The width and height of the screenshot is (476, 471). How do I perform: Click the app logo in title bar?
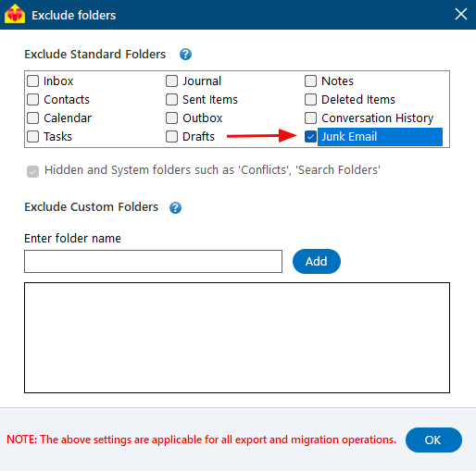pyautogui.click(x=15, y=14)
